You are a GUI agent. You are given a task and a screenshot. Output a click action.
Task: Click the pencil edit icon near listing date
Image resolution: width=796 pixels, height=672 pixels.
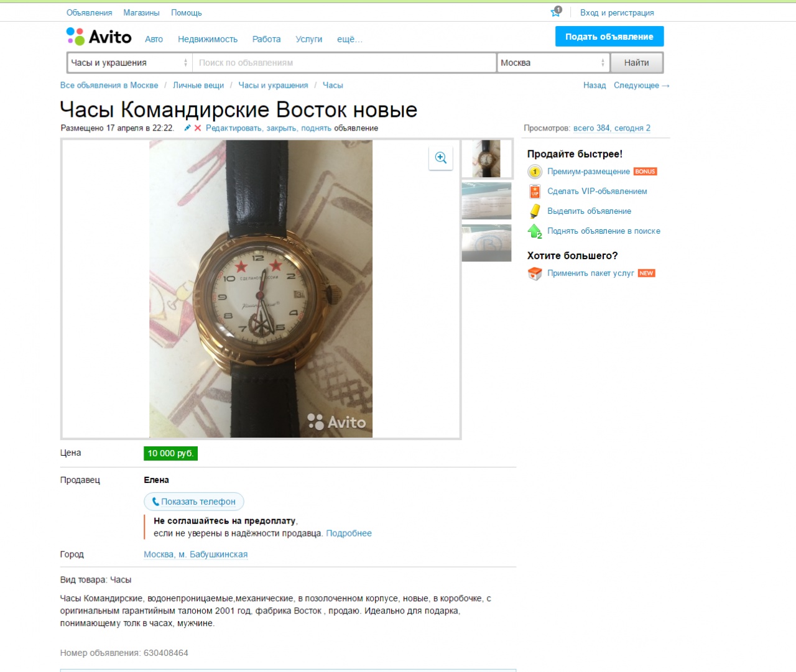(x=187, y=128)
